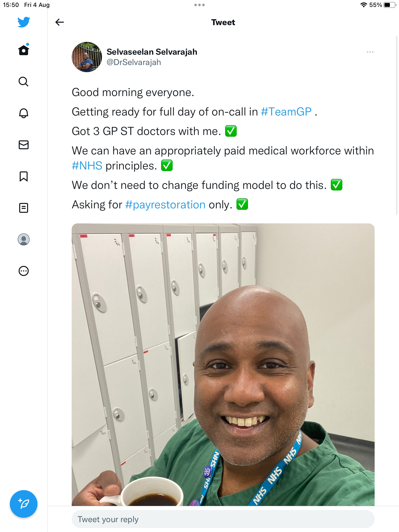Open the #payrestoration hashtag
Image resolution: width=399 pixels, height=532 pixels.
pyautogui.click(x=165, y=205)
